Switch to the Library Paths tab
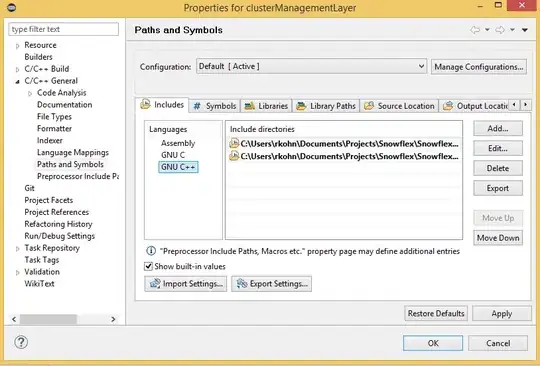 point(326,106)
